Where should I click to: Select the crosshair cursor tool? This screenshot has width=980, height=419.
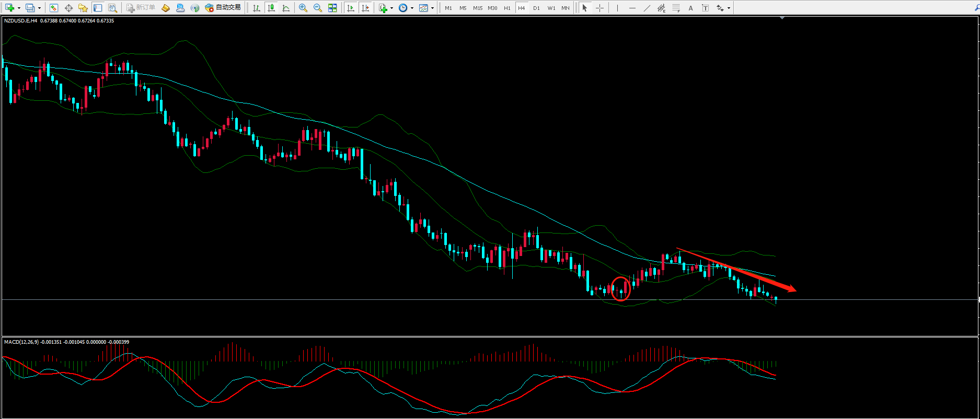pos(599,8)
